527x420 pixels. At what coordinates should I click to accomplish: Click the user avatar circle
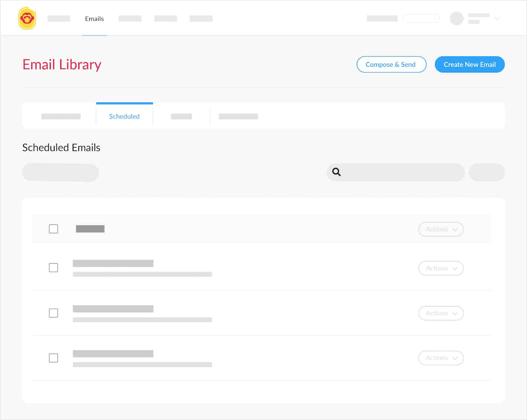[457, 18]
